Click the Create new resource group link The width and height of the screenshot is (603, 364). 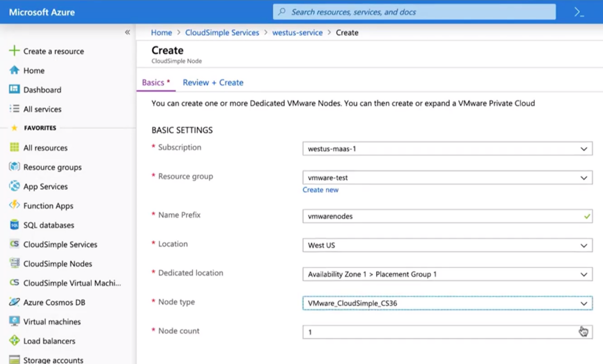pyautogui.click(x=320, y=190)
